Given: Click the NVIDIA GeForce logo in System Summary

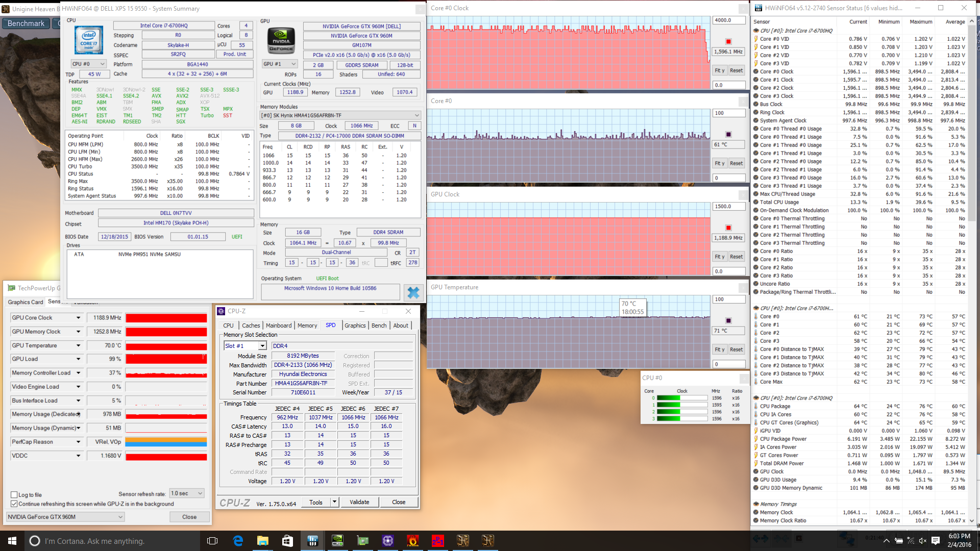Looking at the screenshot, I should (x=281, y=40).
